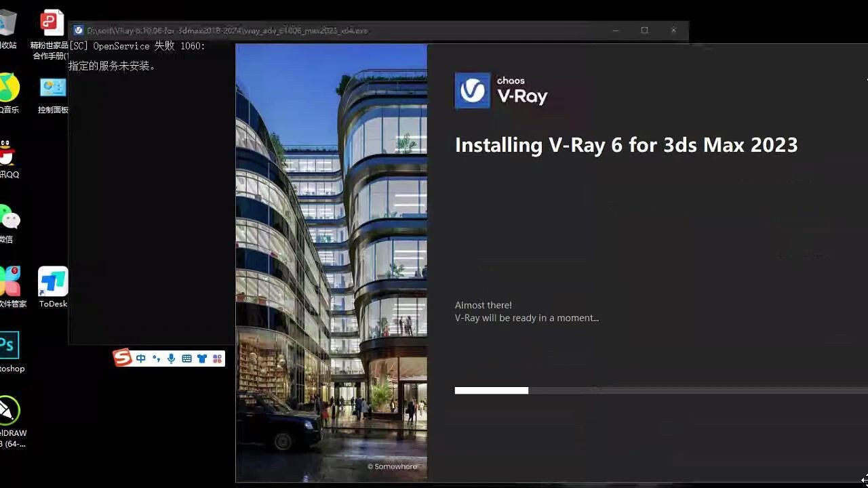Open the soft keyboard from Sogou toolbar
This screenshot has width=868, height=488.
(186, 359)
